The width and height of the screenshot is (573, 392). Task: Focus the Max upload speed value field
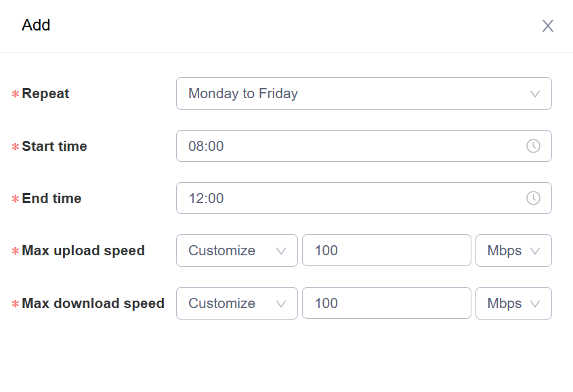pos(386,251)
